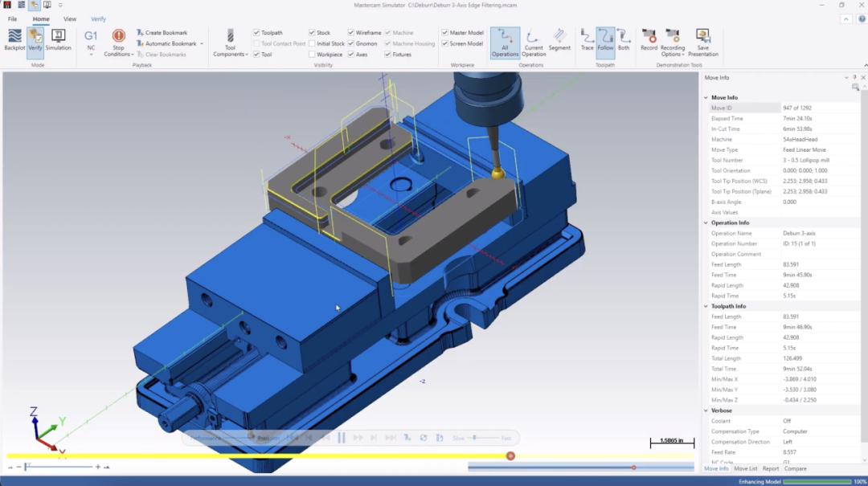868x486 pixels.
Task: Select Current Operation display
Action: pos(533,43)
